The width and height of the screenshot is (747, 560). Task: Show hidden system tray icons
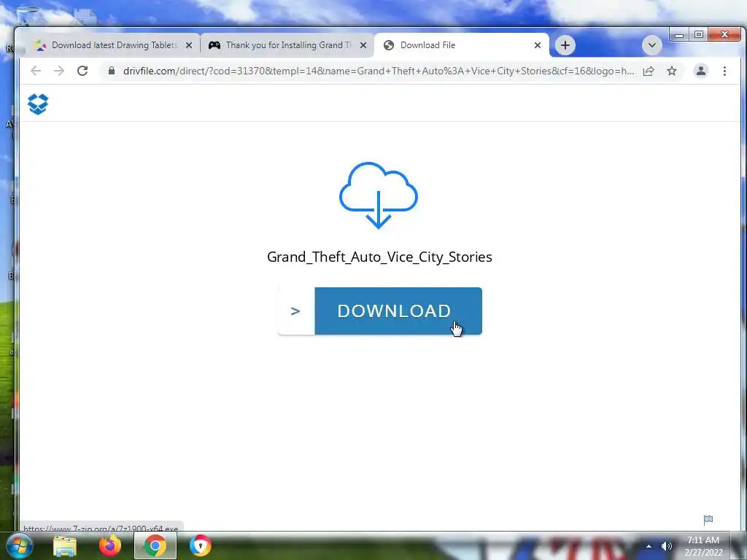click(649, 545)
